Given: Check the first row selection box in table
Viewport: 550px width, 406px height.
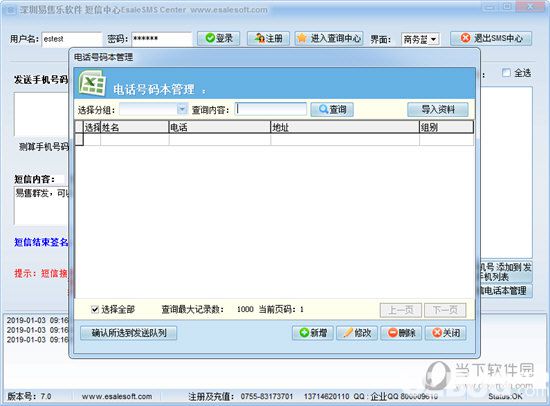Looking at the screenshot, I should tap(92, 140).
